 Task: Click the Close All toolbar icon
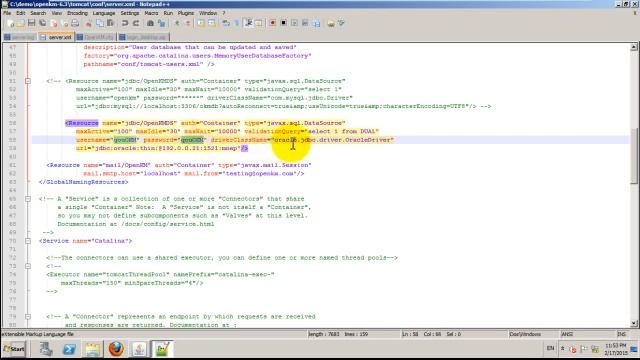coord(64,23)
